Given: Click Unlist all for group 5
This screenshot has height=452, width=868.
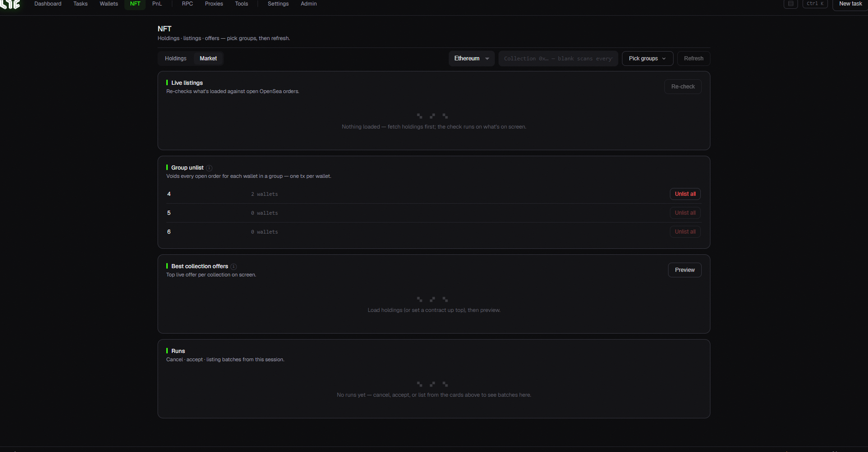Looking at the screenshot, I should pos(685,213).
